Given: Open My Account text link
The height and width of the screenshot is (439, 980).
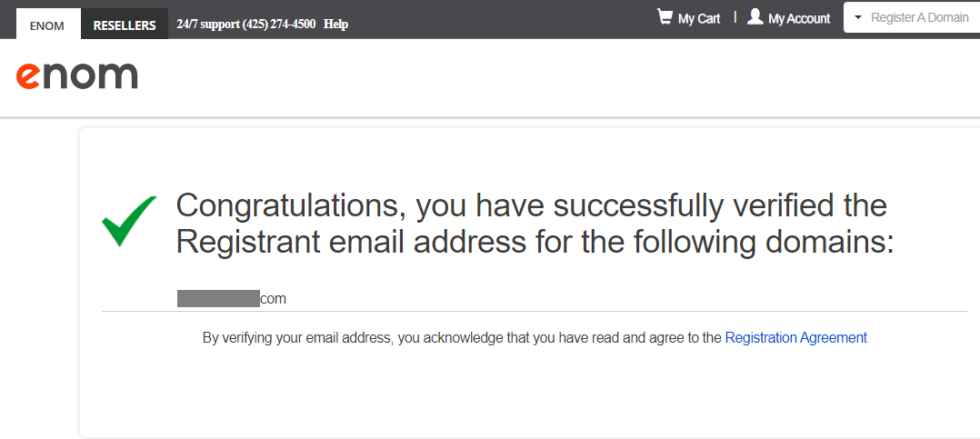Looking at the screenshot, I should point(799,18).
